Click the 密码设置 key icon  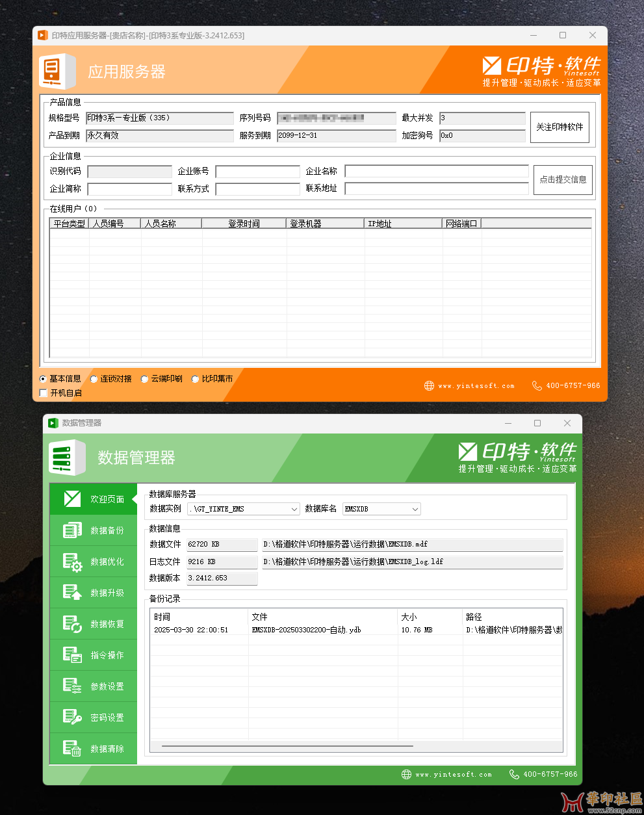click(x=72, y=718)
